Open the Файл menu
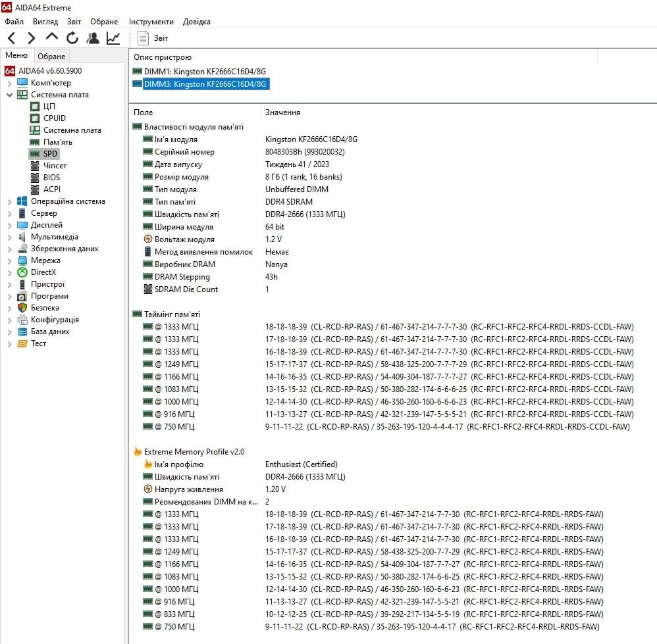Screen dimensions: 657x644 (14, 22)
